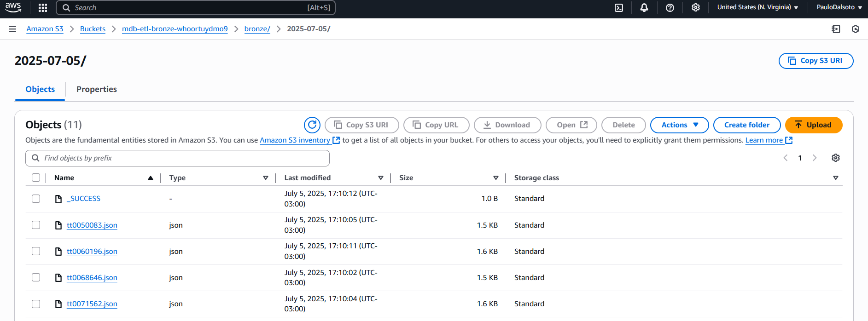Open the PauloDalsoto account menu
868x321 pixels.
pyautogui.click(x=839, y=7)
